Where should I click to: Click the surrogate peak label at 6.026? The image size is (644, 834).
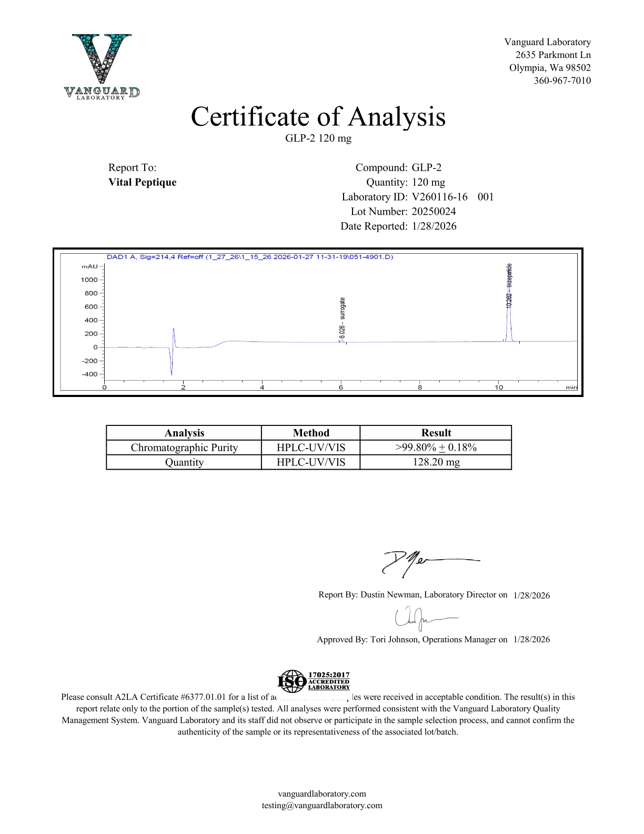click(x=342, y=317)
